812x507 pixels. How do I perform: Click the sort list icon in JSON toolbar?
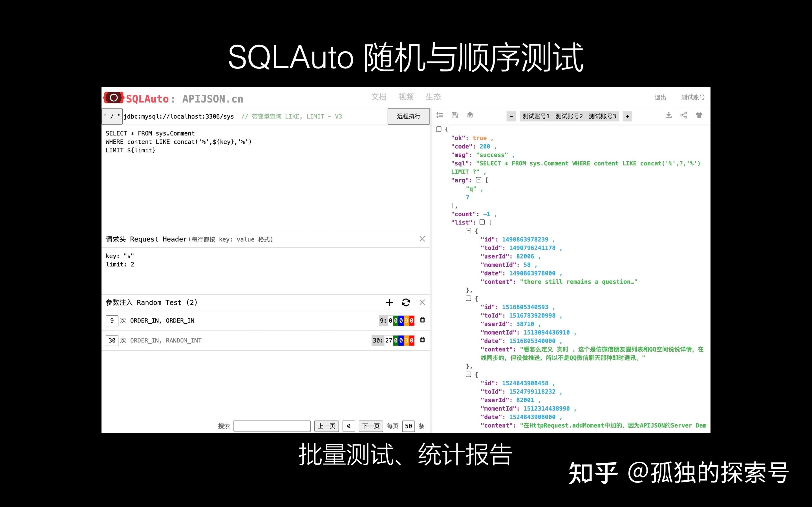coord(440,115)
